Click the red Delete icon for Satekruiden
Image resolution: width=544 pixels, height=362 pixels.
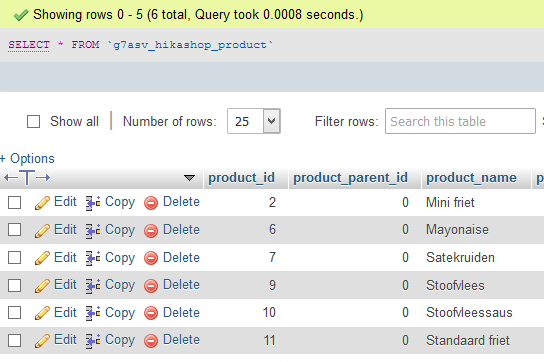pyautogui.click(x=151, y=258)
